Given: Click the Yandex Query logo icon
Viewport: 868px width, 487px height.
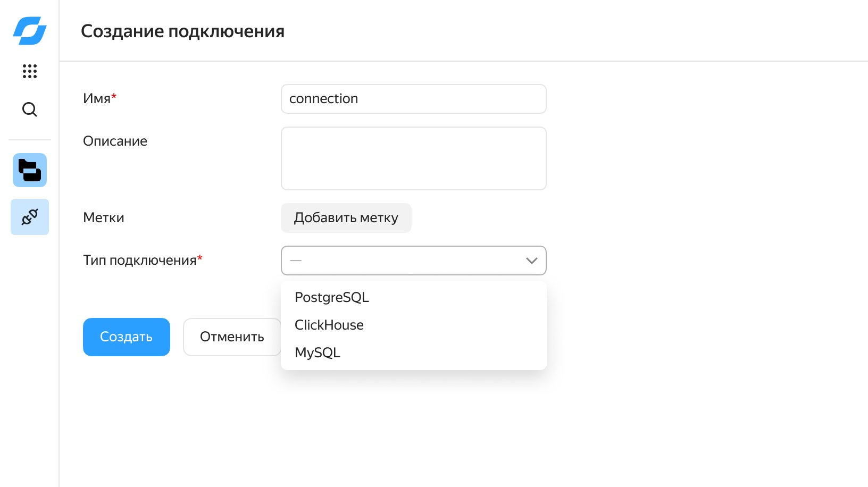Looking at the screenshot, I should [x=30, y=31].
